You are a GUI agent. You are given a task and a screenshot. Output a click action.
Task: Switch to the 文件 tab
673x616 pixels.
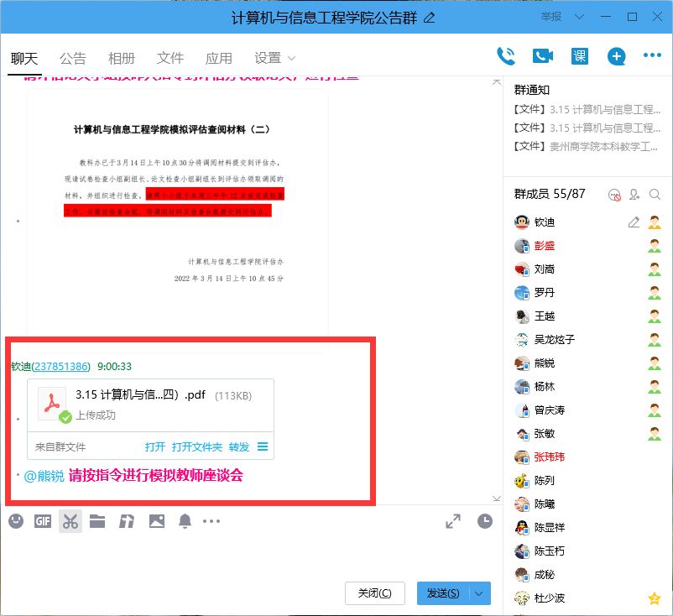(x=170, y=59)
